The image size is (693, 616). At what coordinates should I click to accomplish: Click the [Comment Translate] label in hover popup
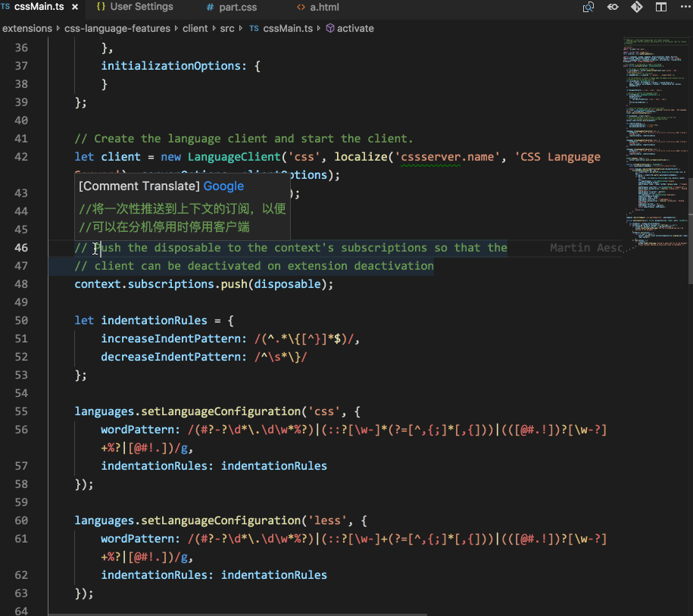point(139,186)
